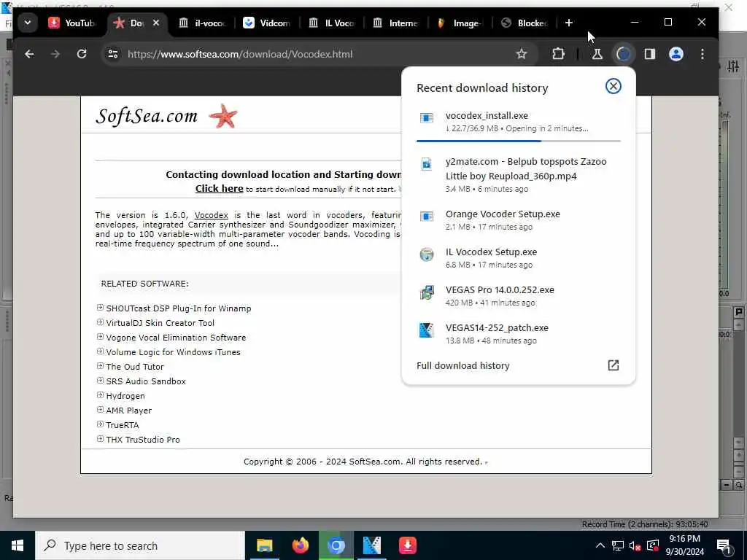Viewport: 747px width, 560px height.
Task: Select Orange Vocoder Setup.exe download entry
Action: 519,220
